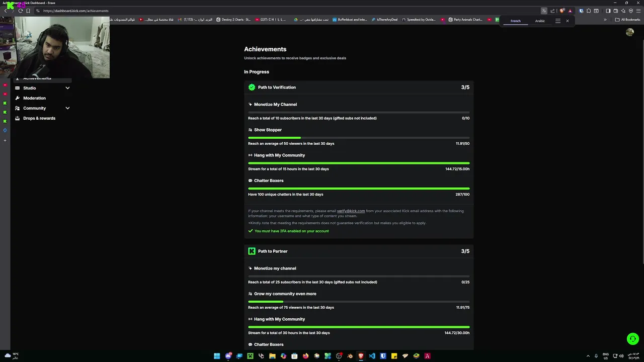Viewport: 644px width, 362px height.
Task: Click the Brave Shields lion icon
Action: point(562,11)
